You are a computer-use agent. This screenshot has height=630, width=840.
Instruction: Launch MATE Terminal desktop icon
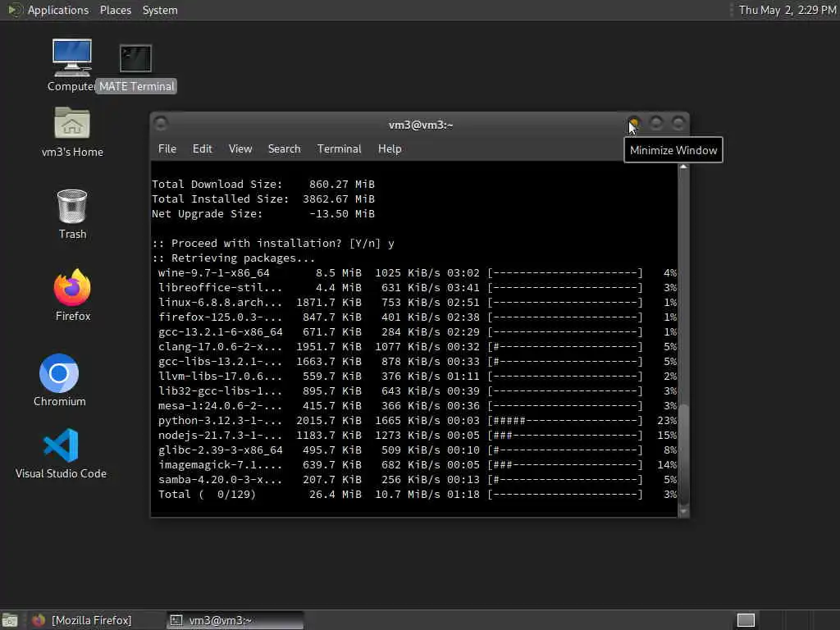pyautogui.click(x=136, y=68)
